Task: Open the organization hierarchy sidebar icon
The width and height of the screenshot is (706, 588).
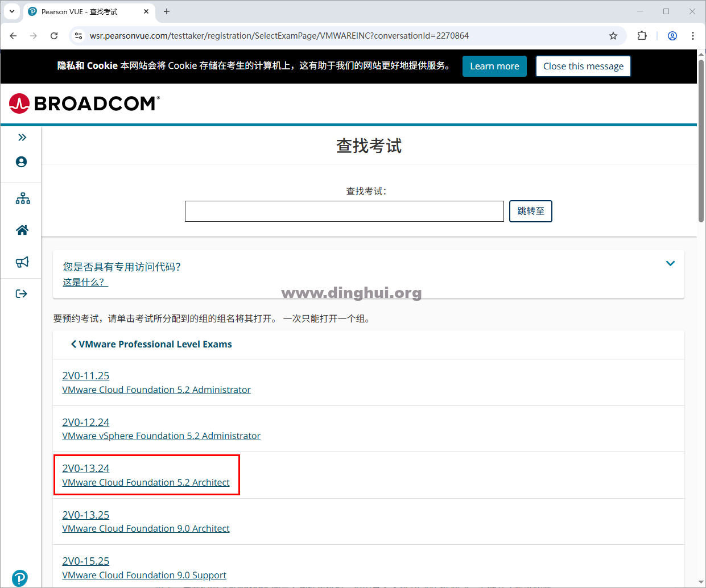Action: click(x=23, y=198)
